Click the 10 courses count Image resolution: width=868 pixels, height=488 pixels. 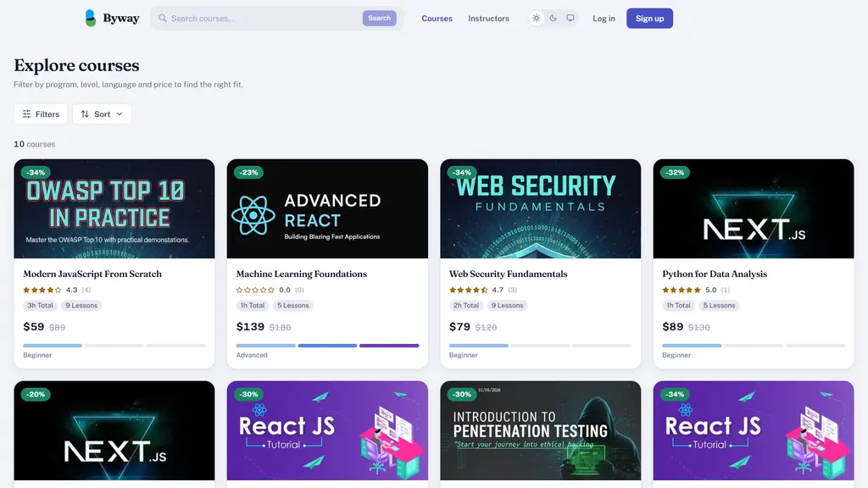34,144
